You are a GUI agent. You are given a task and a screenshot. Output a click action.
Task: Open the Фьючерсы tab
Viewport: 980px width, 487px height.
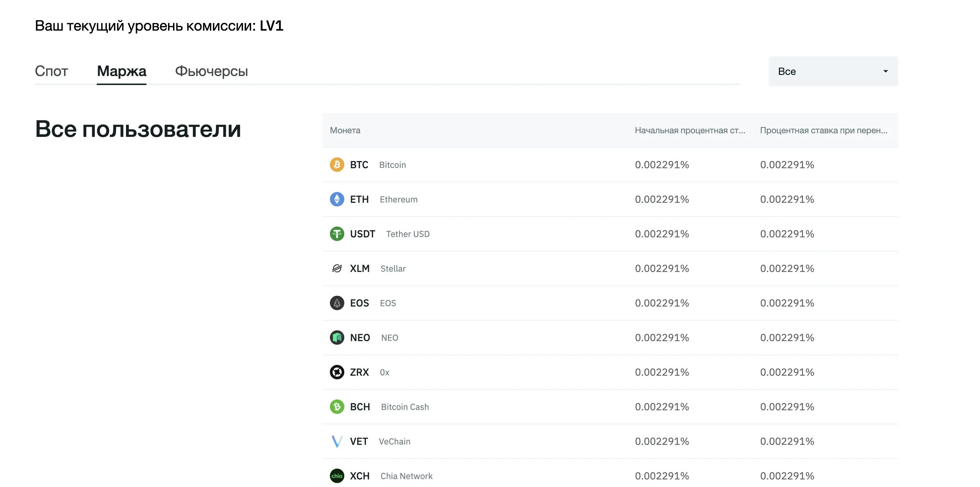pos(211,71)
